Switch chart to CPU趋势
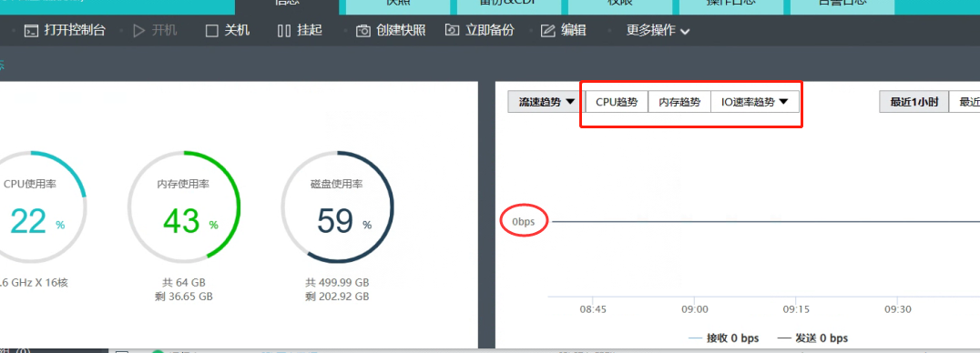The width and height of the screenshot is (980, 353). tap(617, 103)
